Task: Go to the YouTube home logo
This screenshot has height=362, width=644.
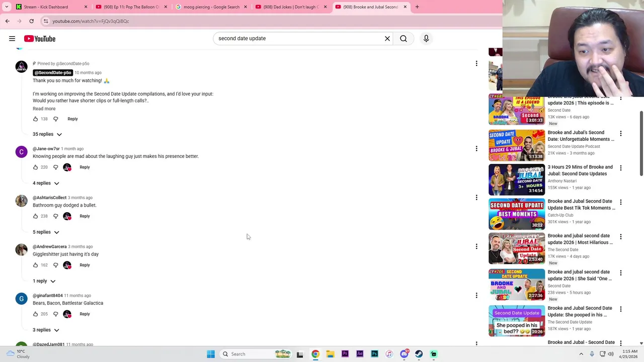Action: (x=39, y=39)
